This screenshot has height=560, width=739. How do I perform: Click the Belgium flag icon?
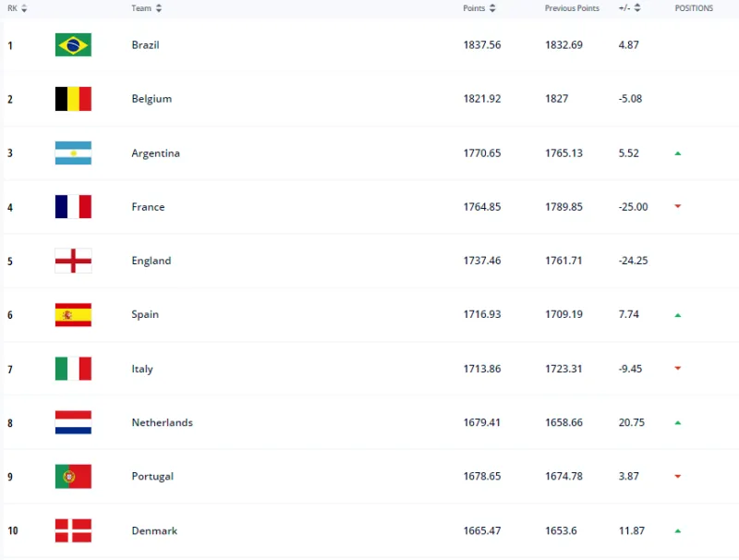pyautogui.click(x=73, y=99)
